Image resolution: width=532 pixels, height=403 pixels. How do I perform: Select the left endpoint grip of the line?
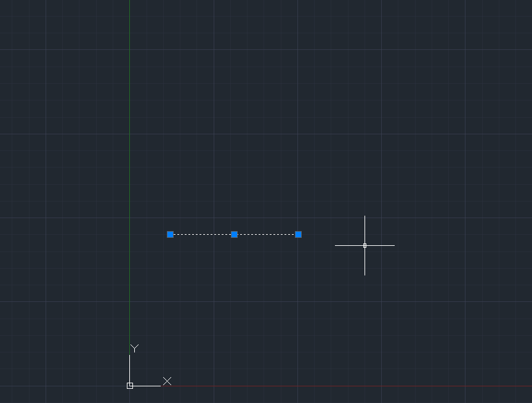pyautogui.click(x=171, y=234)
